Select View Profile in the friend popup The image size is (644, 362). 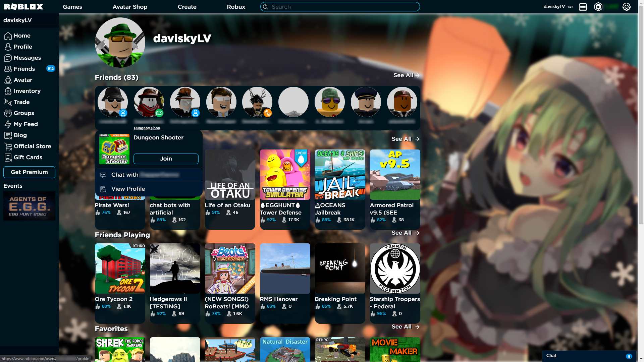pyautogui.click(x=128, y=189)
